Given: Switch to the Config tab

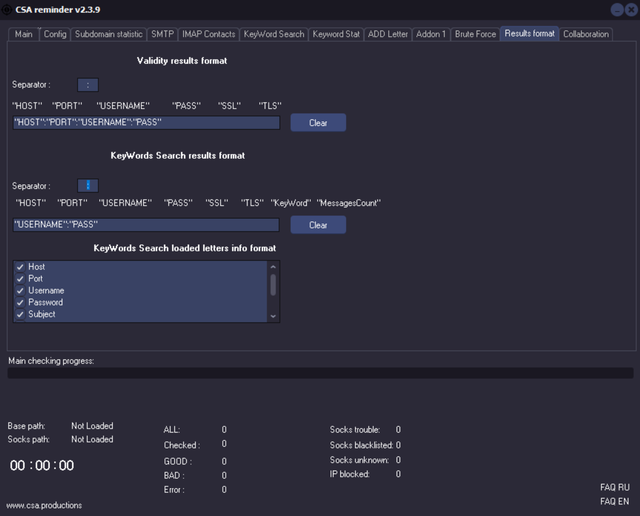Looking at the screenshot, I should (55, 34).
